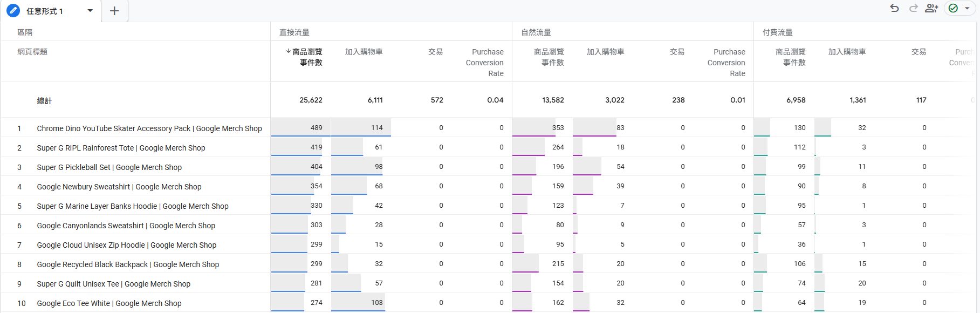Screen dimensions: 980x313
Task: Click cell 159 in Newbury Sweatshirt row
Action: (558, 186)
